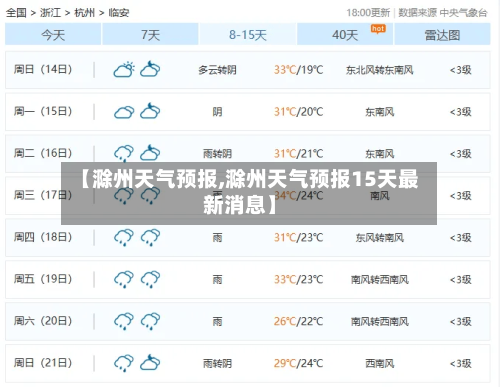Click the partly sunny day icon for 周日 (14日)
Screen dimensions: 500x387
pyautogui.click(x=124, y=69)
